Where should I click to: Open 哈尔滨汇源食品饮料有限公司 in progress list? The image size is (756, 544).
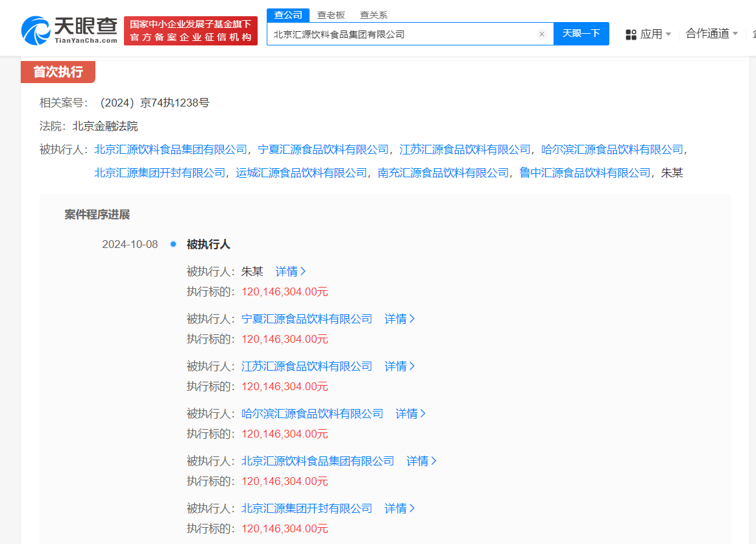point(312,414)
